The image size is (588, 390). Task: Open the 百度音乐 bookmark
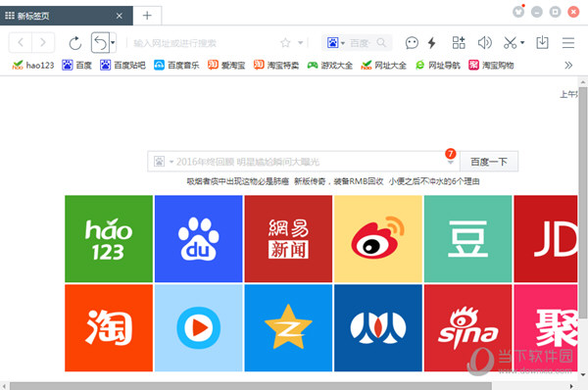[x=176, y=66]
